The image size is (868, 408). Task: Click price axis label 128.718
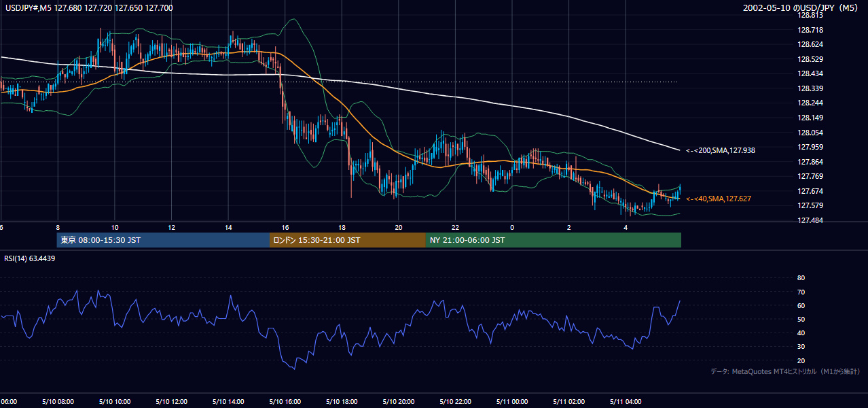(x=810, y=30)
